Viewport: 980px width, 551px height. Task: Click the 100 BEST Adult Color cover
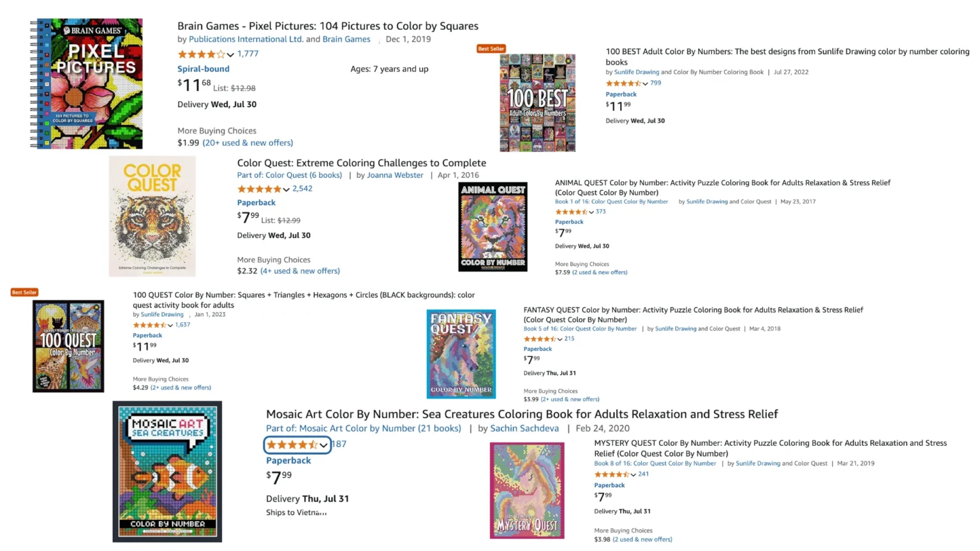point(537,102)
